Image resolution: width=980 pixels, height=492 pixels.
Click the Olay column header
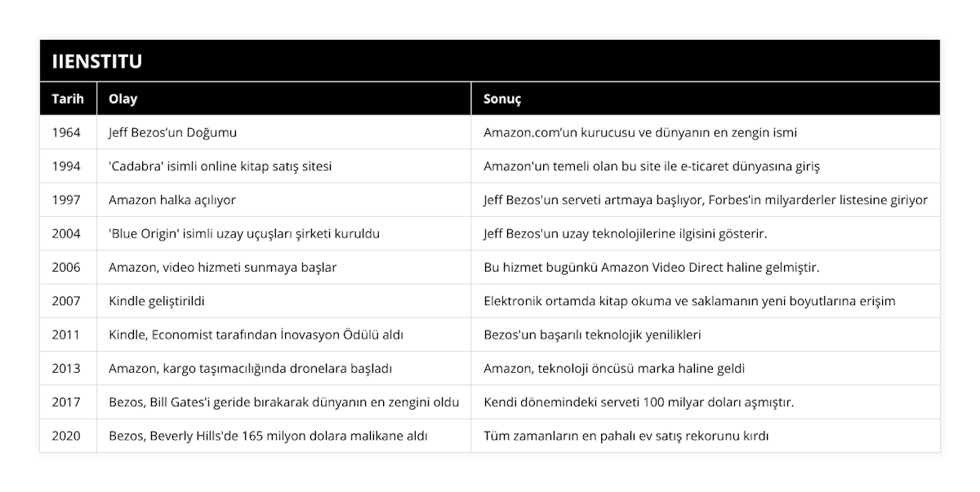tap(122, 99)
